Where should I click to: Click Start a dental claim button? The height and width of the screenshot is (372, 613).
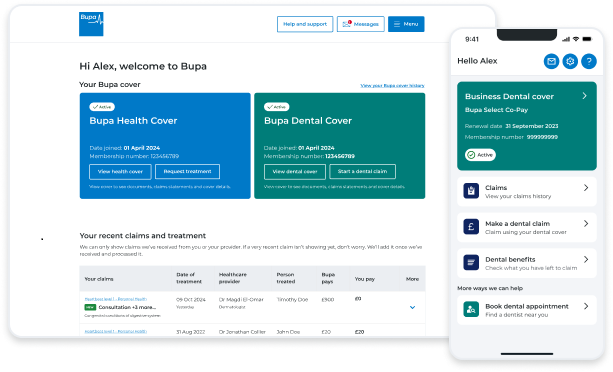(x=362, y=172)
